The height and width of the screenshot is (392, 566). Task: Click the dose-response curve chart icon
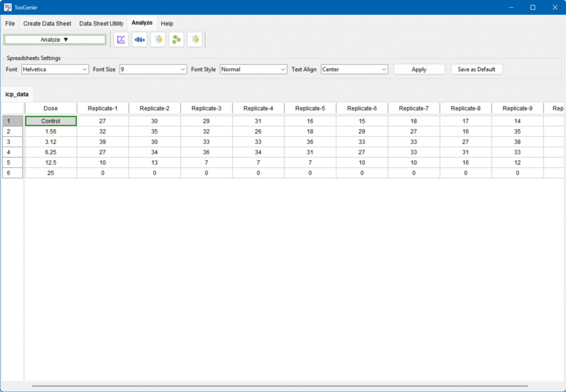point(121,40)
